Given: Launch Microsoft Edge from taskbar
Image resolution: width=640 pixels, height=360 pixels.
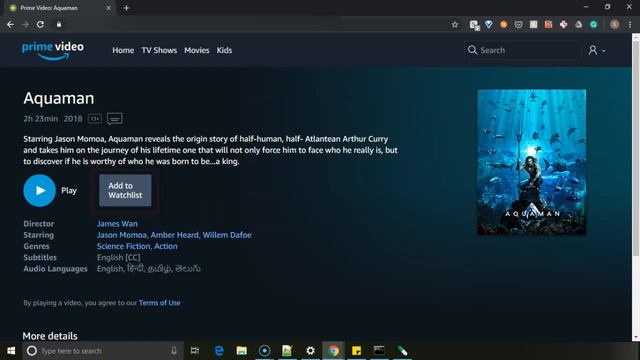Looking at the screenshot, I should pos(219,351).
